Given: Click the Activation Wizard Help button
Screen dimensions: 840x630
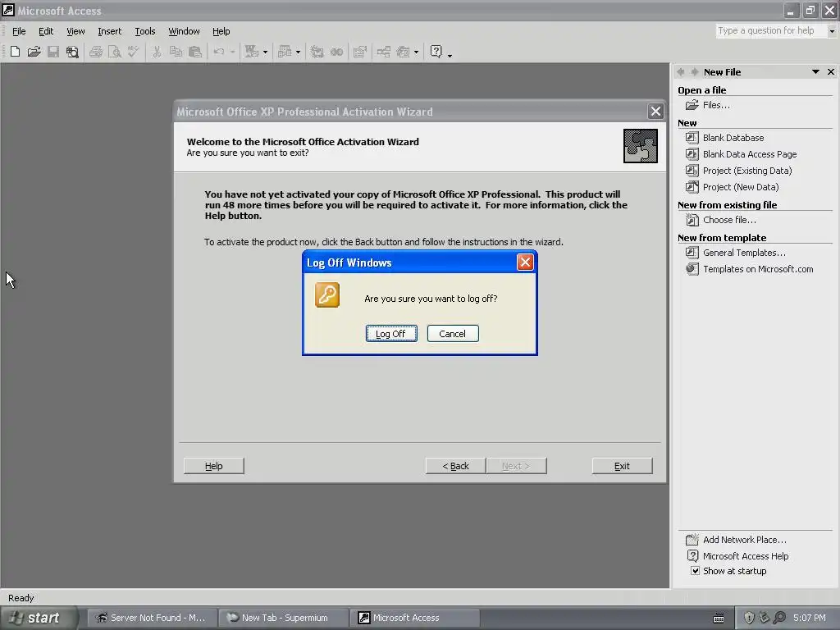Looking at the screenshot, I should tap(214, 466).
